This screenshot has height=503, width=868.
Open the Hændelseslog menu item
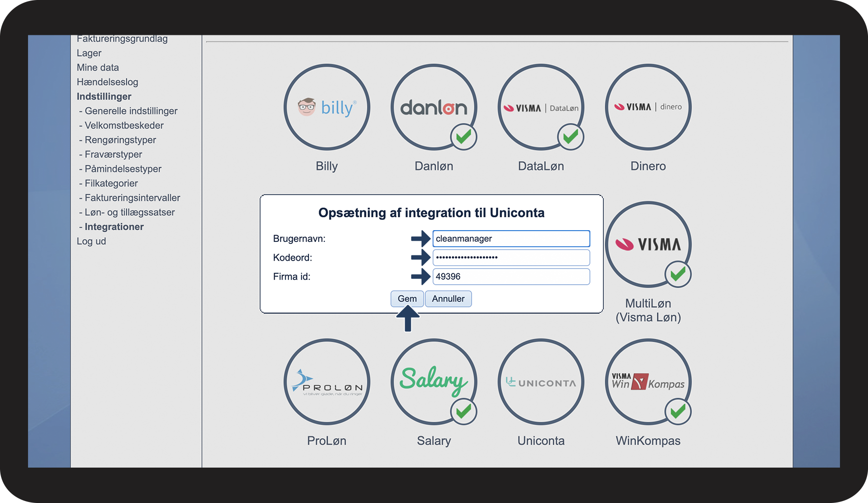(x=107, y=82)
